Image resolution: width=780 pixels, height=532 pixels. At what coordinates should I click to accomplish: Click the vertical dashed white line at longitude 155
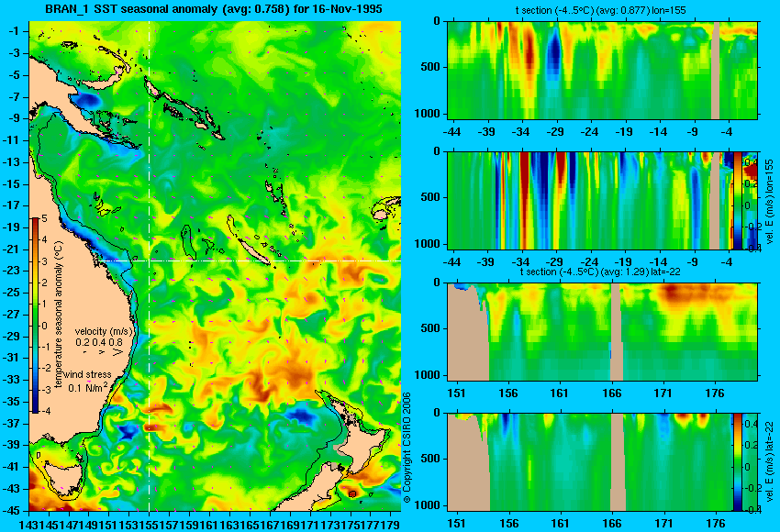coord(150,266)
